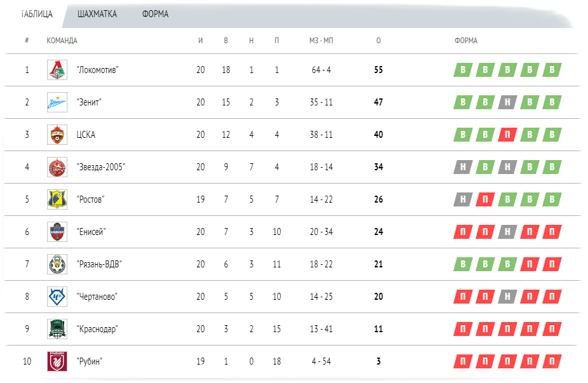Open the "Локомотив" team name link
This screenshot has height=383, width=588.
click(x=97, y=70)
